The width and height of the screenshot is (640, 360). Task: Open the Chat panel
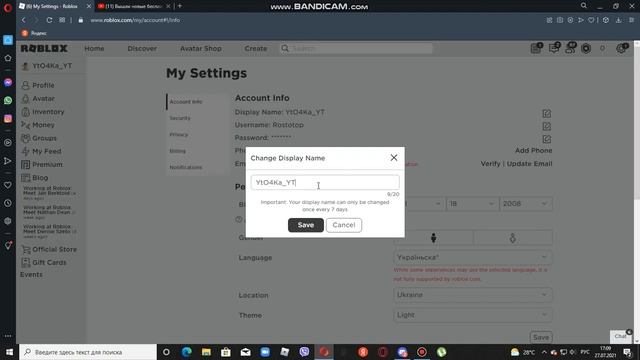(620, 336)
